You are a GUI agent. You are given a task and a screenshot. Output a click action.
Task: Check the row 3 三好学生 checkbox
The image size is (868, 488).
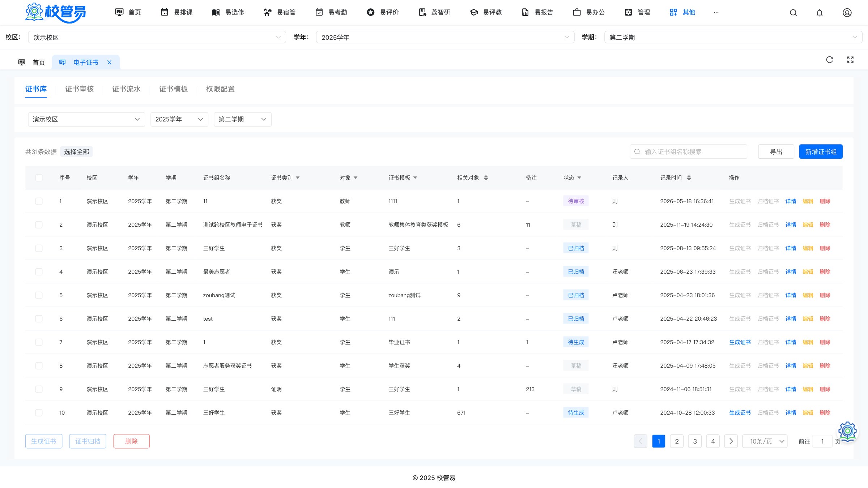(39, 248)
